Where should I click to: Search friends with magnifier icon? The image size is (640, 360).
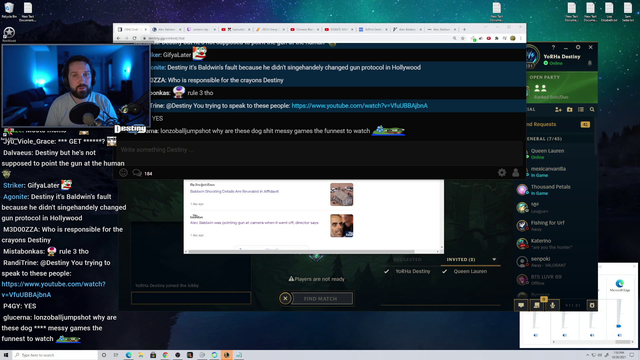pyautogui.click(x=592, y=109)
